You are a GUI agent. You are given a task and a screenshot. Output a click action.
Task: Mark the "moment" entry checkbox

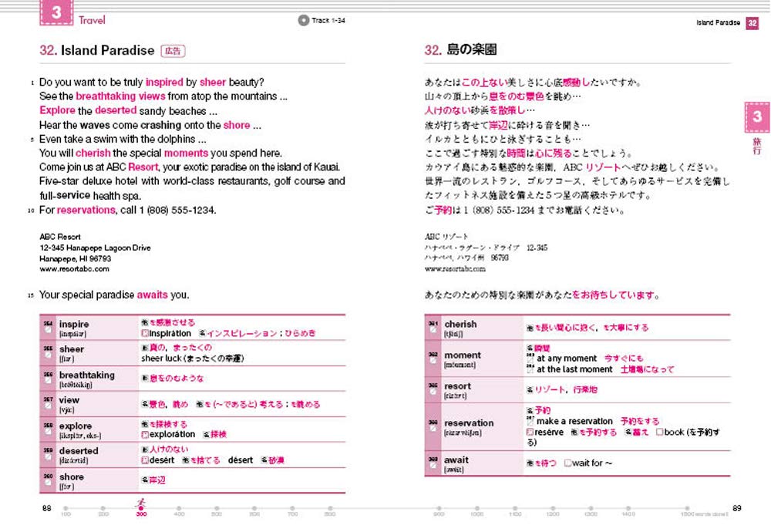click(x=433, y=361)
